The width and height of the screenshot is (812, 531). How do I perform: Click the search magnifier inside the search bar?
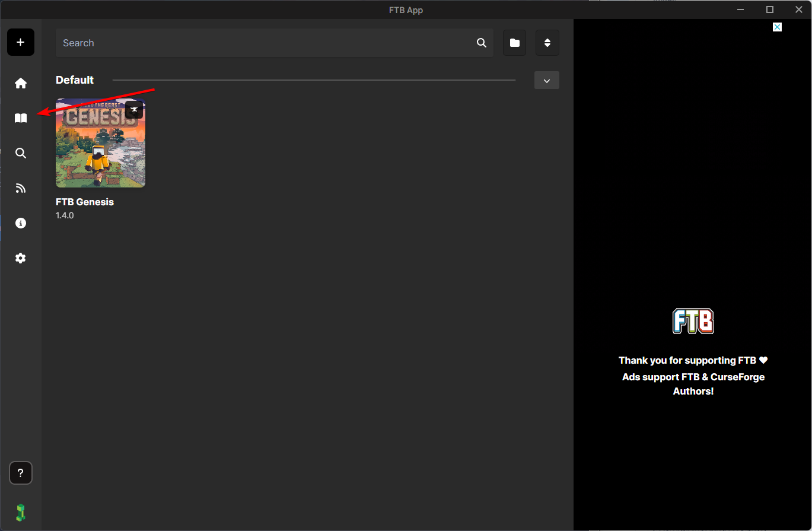[482, 43]
